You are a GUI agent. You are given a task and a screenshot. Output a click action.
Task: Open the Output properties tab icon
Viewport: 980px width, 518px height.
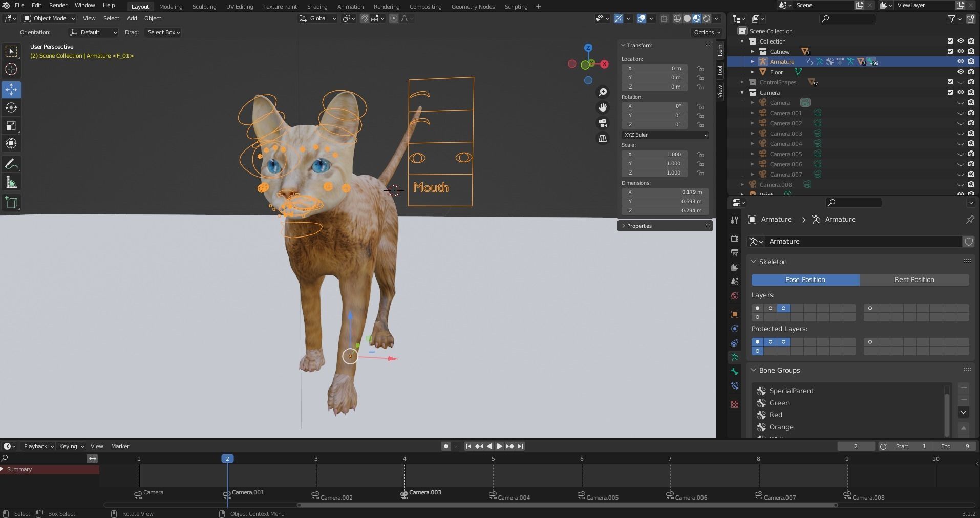[735, 253]
